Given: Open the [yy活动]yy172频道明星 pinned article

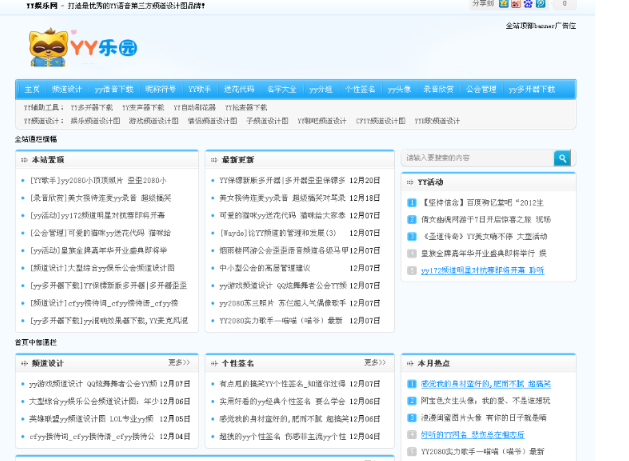Looking at the screenshot, I should click(x=97, y=215).
